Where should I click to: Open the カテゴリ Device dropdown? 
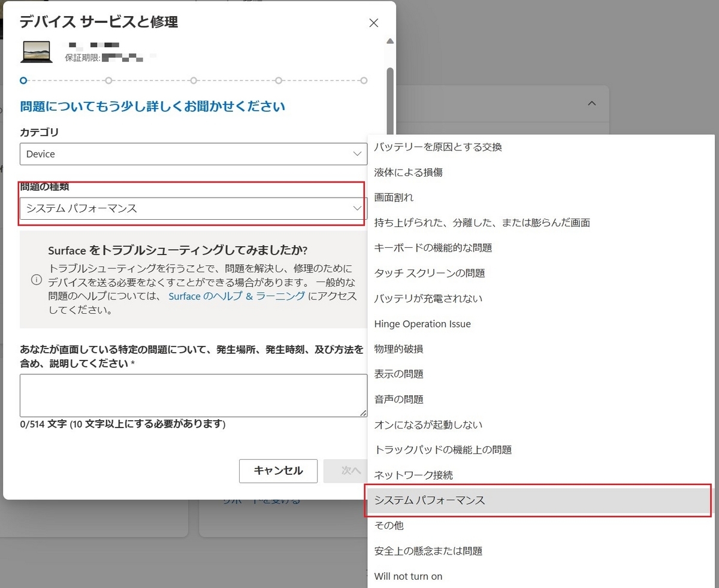tap(193, 154)
